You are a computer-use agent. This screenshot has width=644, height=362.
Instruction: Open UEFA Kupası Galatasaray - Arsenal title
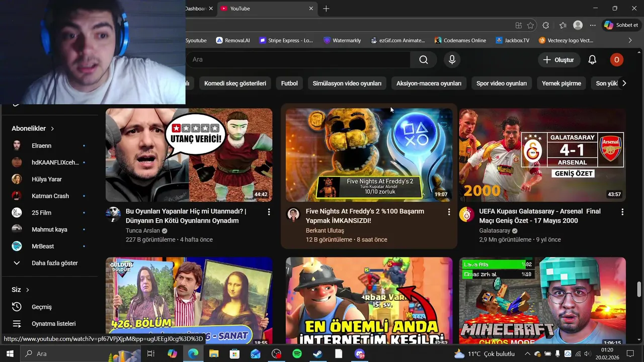(540, 216)
